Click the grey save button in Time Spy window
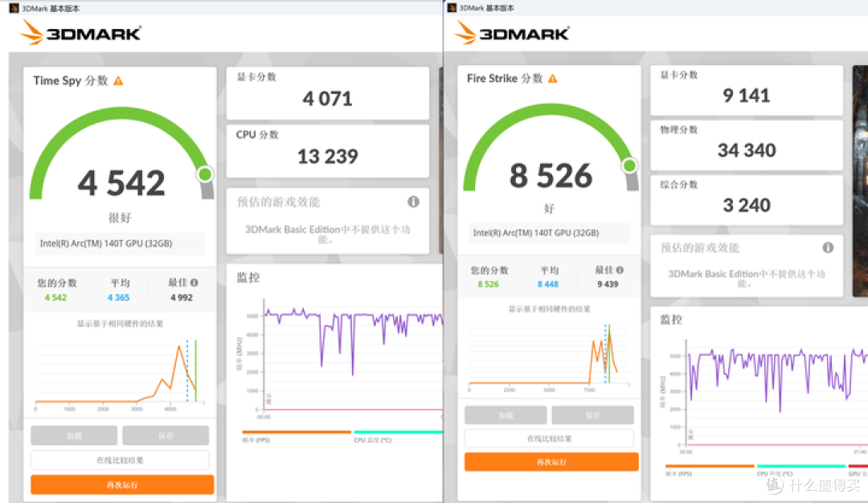The width and height of the screenshot is (868, 503). pyautogui.click(x=166, y=436)
